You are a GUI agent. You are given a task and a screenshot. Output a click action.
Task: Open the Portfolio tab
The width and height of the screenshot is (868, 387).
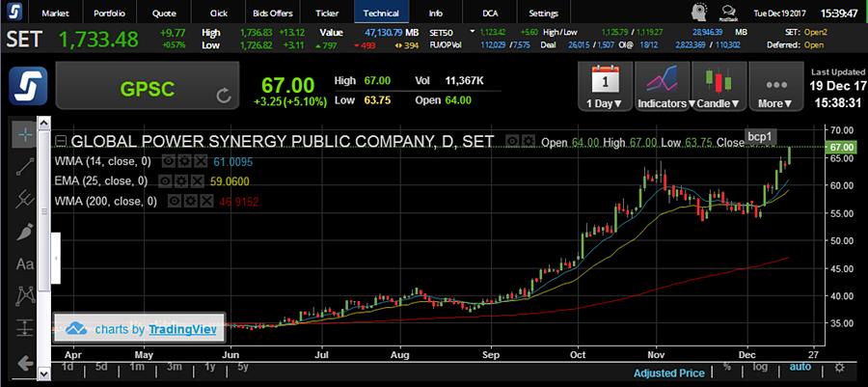pos(110,13)
